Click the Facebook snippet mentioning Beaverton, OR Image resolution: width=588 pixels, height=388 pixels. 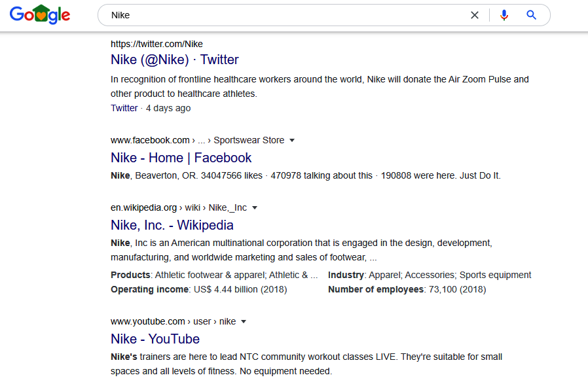[305, 175]
